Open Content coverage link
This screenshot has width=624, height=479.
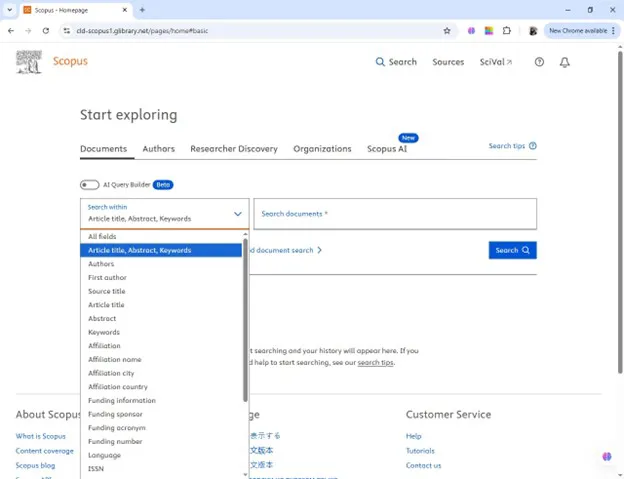click(x=45, y=451)
